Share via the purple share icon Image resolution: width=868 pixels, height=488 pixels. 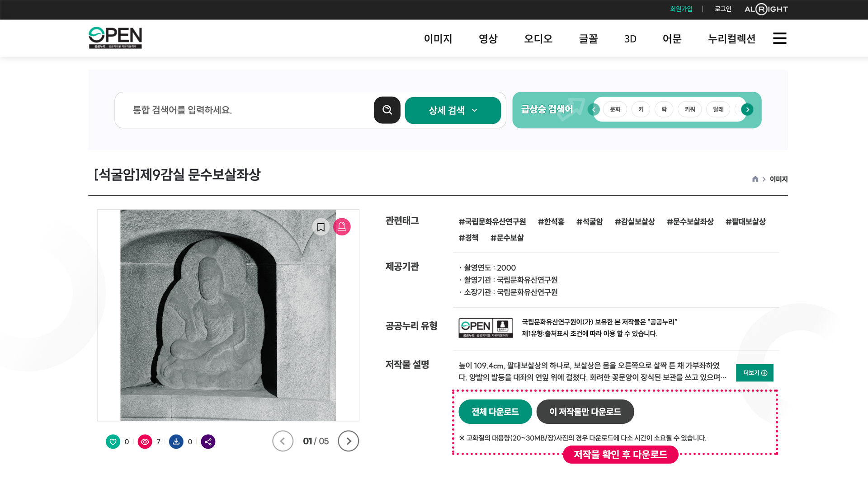point(208,441)
